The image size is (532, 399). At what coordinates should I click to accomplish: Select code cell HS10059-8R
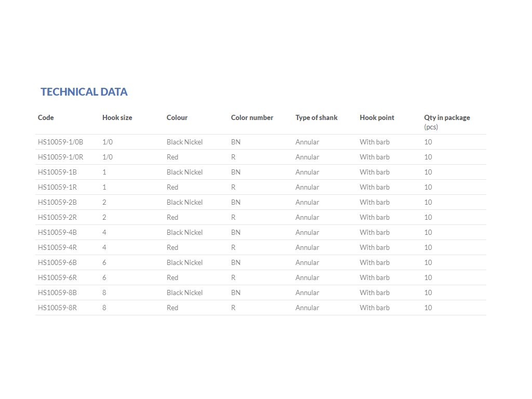(x=57, y=308)
